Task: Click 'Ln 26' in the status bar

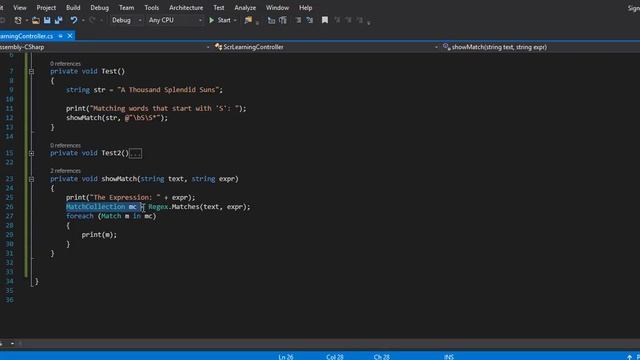Action: pos(286,357)
